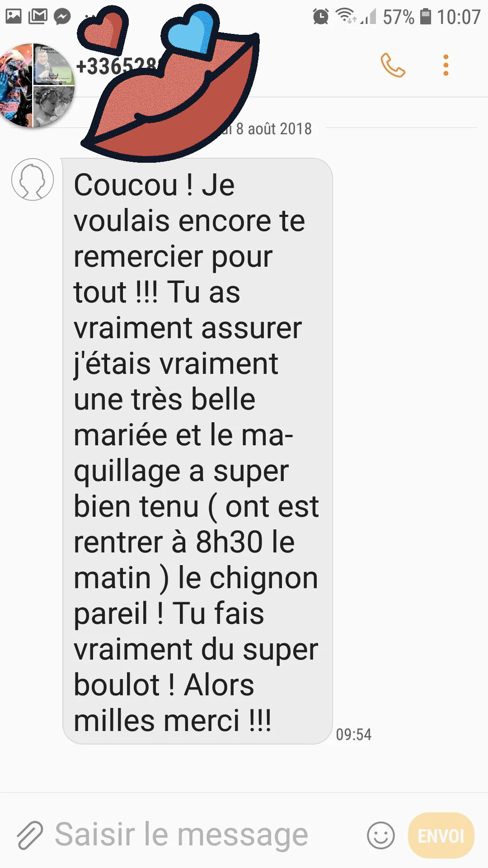The image size is (488, 868).
Task: Tap the ENVOI send button
Action: pos(441,835)
